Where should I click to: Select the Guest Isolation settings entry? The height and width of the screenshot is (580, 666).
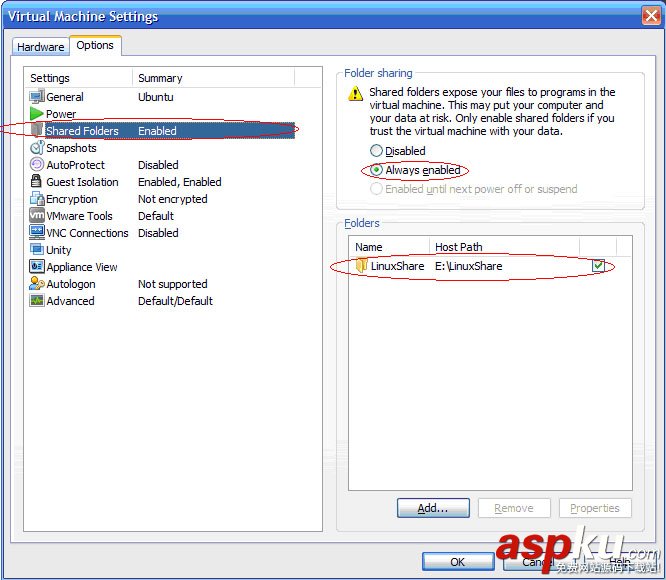pyautogui.click(x=161, y=182)
